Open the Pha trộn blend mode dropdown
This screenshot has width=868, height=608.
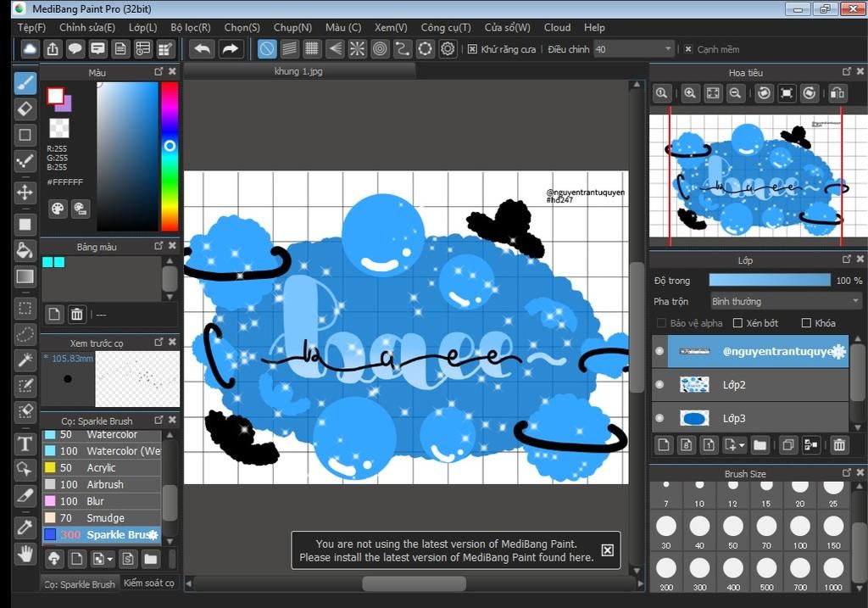click(x=786, y=301)
